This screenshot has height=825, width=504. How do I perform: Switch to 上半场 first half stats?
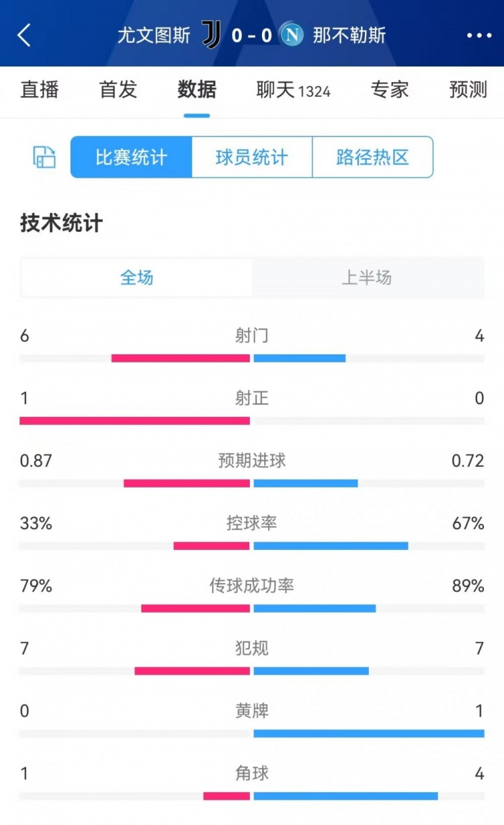tap(367, 278)
